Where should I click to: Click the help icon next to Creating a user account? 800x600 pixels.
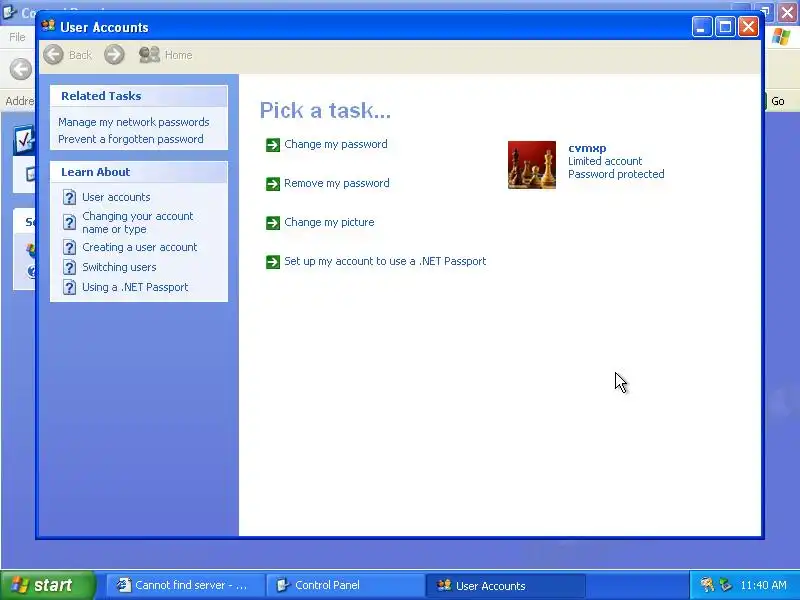[69, 247]
